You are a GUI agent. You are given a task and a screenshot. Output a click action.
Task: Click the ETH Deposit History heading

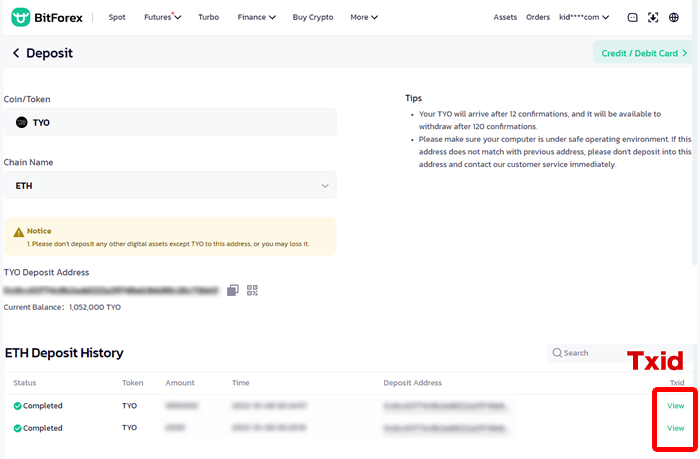tap(64, 353)
